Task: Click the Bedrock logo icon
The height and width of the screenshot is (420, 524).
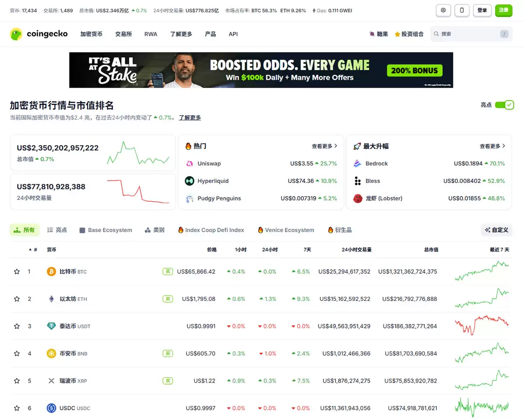Action: pos(358,164)
